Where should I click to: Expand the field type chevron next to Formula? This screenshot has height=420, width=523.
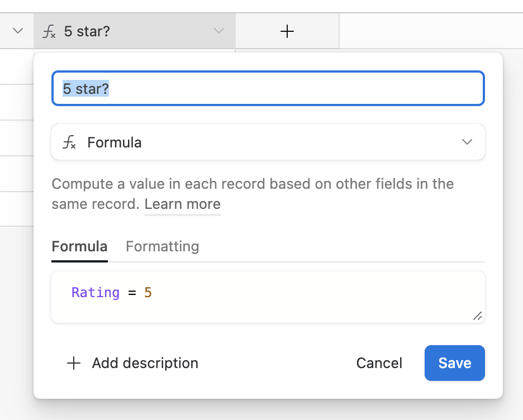coord(467,142)
